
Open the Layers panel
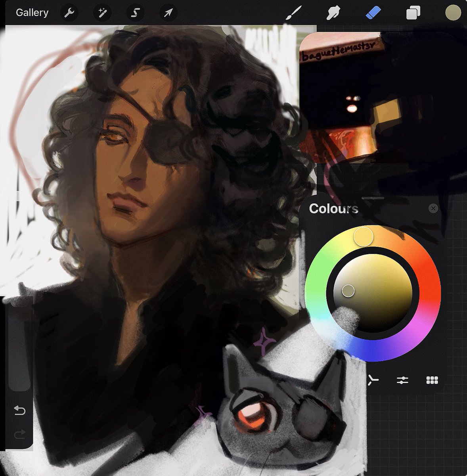click(413, 13)
